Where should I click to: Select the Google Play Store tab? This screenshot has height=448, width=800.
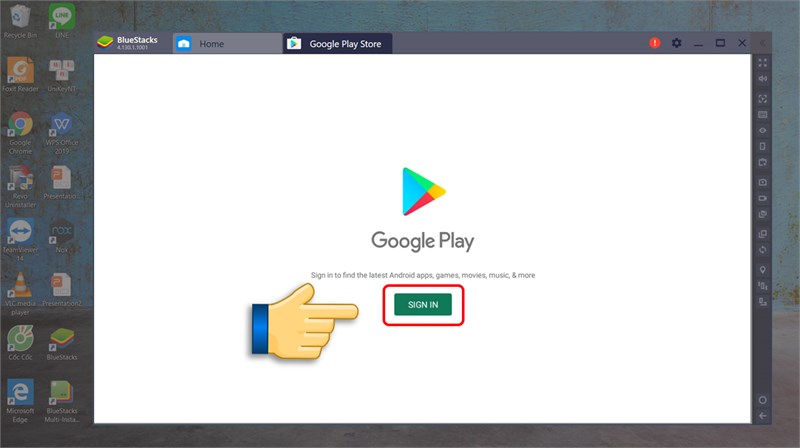[x=336, y=44]
